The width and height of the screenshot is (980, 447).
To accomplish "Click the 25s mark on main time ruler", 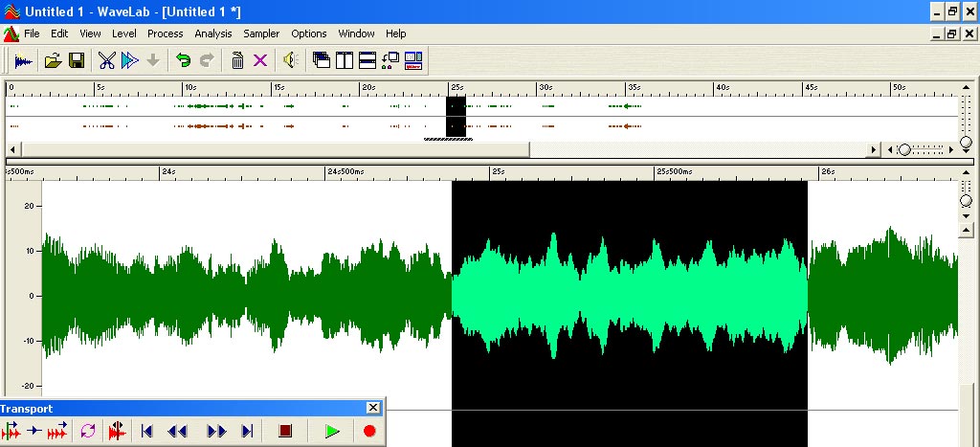I will coord(492,172).
